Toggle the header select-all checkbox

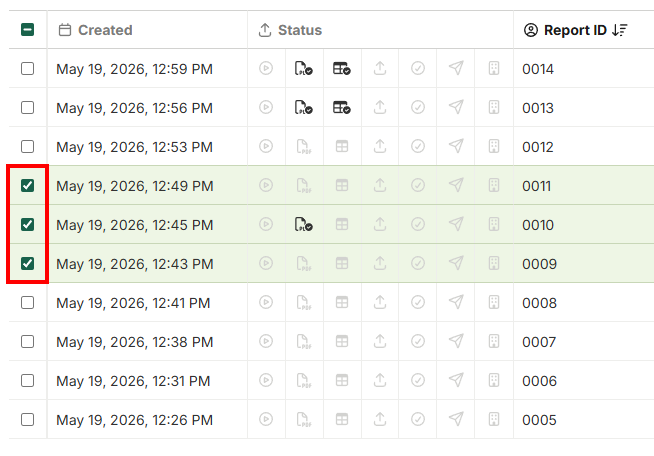(x=28, y=30)
